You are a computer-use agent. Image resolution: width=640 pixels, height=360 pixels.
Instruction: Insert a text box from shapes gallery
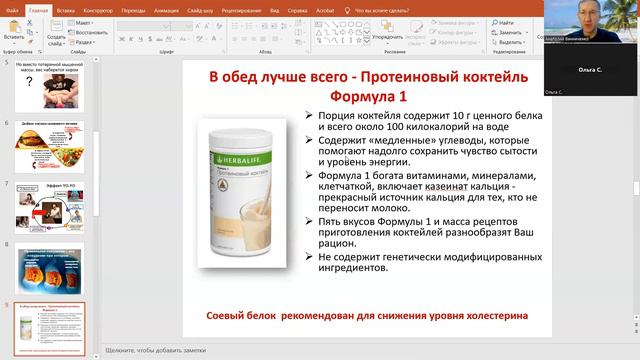pos(318,24)
